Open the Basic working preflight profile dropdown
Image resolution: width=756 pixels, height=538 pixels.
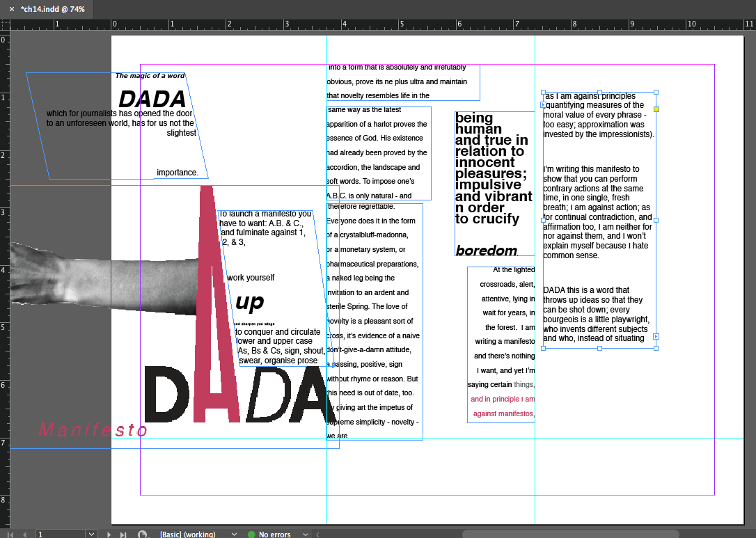click(x=233, y=534)
